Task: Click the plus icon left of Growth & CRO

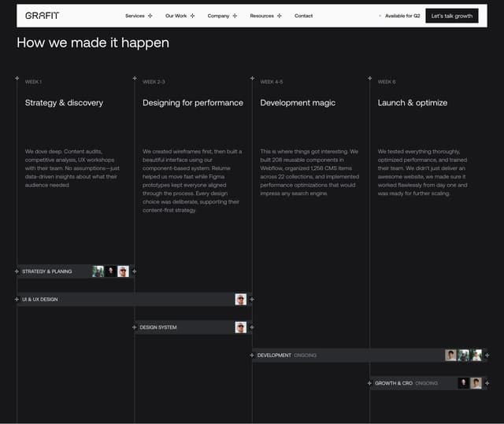Action: (369, 383)
